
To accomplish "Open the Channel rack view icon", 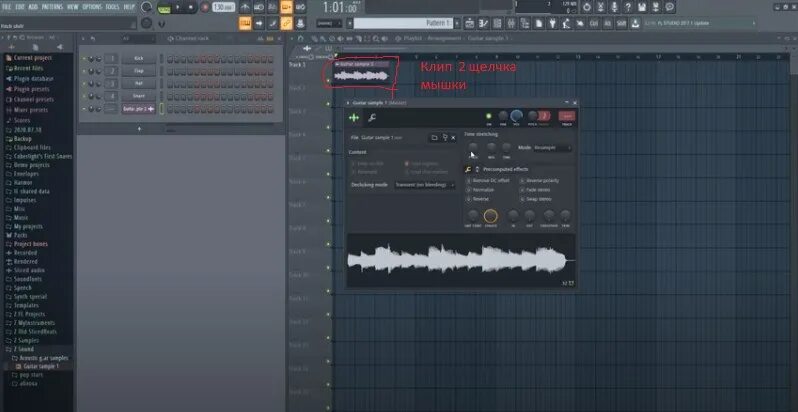I will coord(497,23).
